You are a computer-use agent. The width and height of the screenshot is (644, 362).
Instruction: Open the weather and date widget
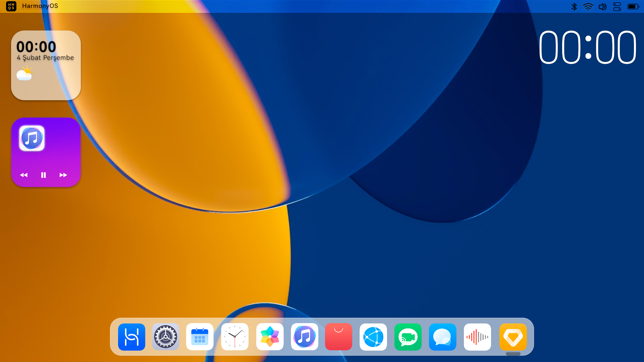(x=46, y=65)
